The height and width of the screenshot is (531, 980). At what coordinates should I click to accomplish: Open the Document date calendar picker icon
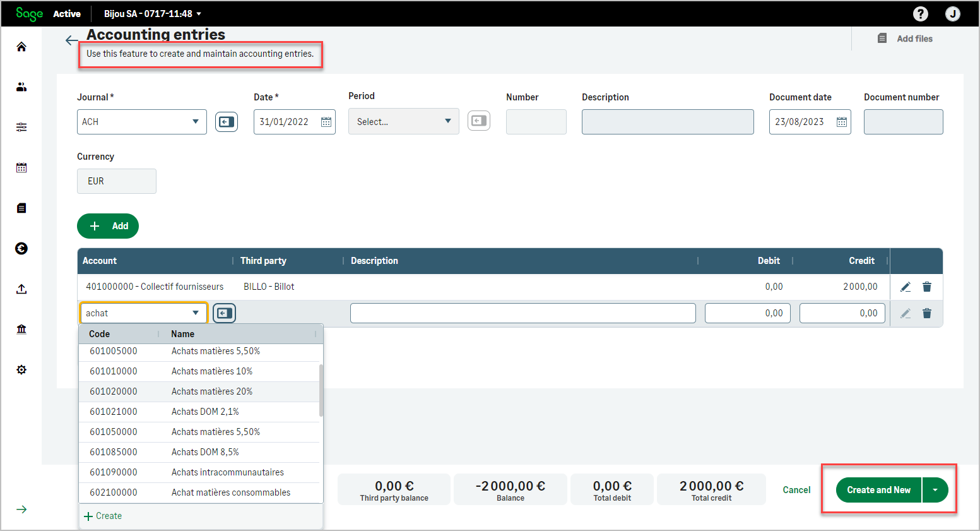[842, 122]
